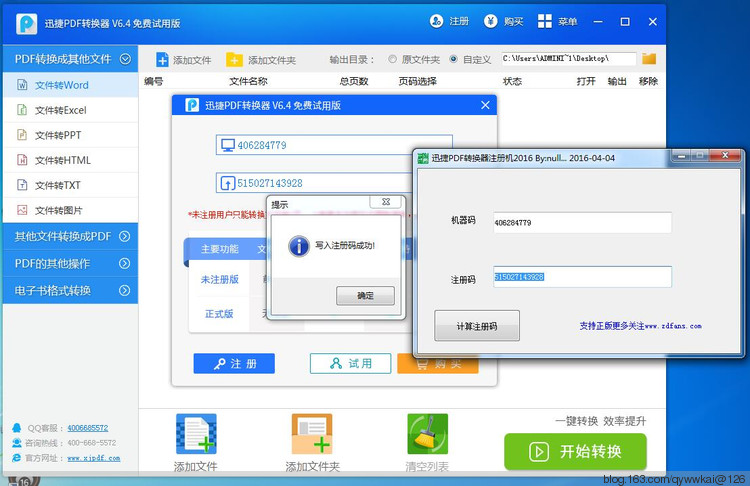The image size is (750, 486).
Task: Select 文件转PPT in sidebar
Action: (x=70, y=135)
